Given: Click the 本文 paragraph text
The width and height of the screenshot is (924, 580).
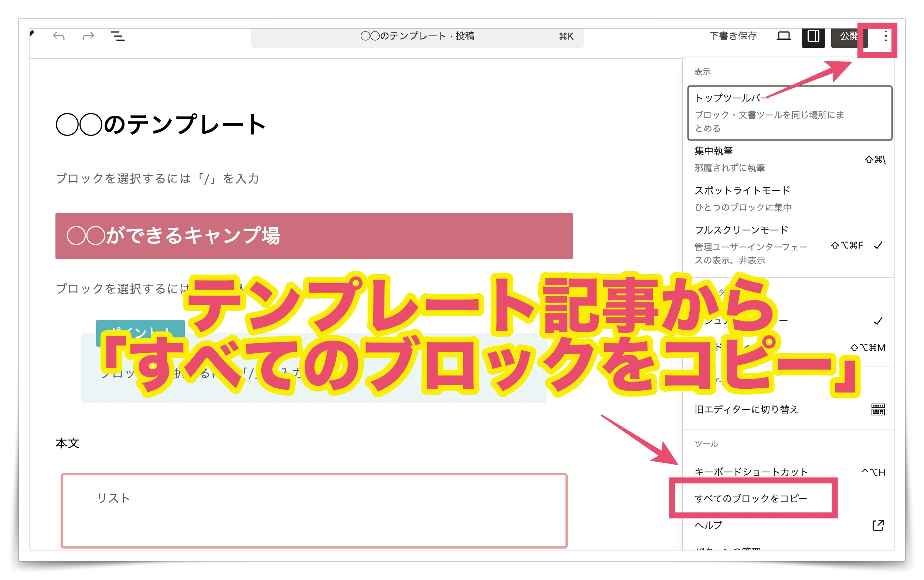Looking at the screenshot, I should coord(67,443).
